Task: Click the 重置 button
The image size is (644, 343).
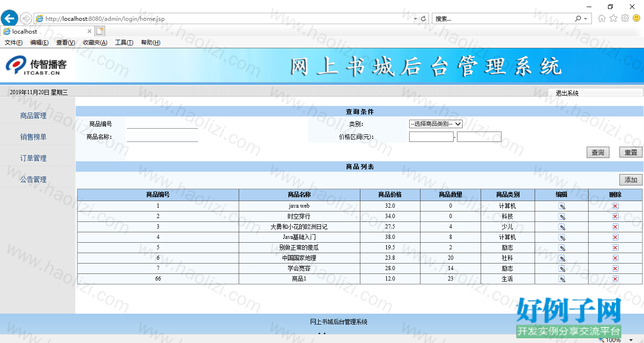Action: click(631, 152)
